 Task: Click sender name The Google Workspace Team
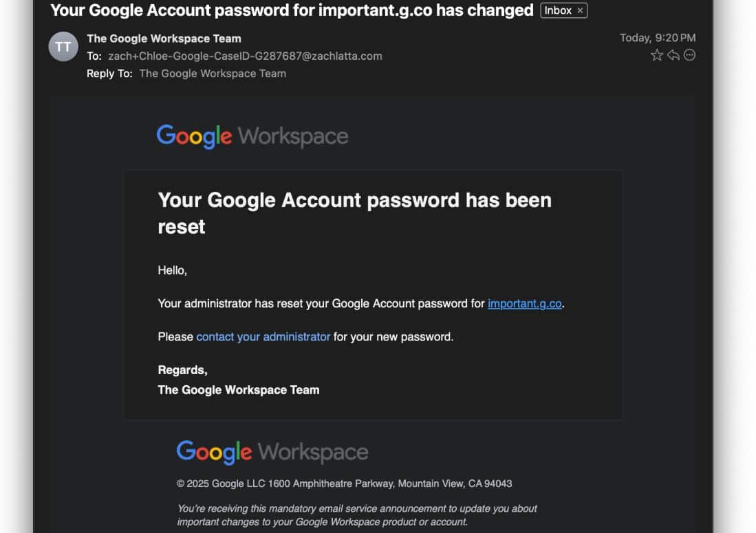click(164, 39)
